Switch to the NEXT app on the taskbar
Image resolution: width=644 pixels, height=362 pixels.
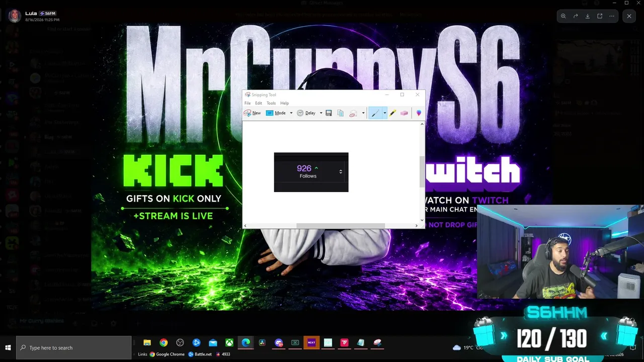click(x=311, y=343)
